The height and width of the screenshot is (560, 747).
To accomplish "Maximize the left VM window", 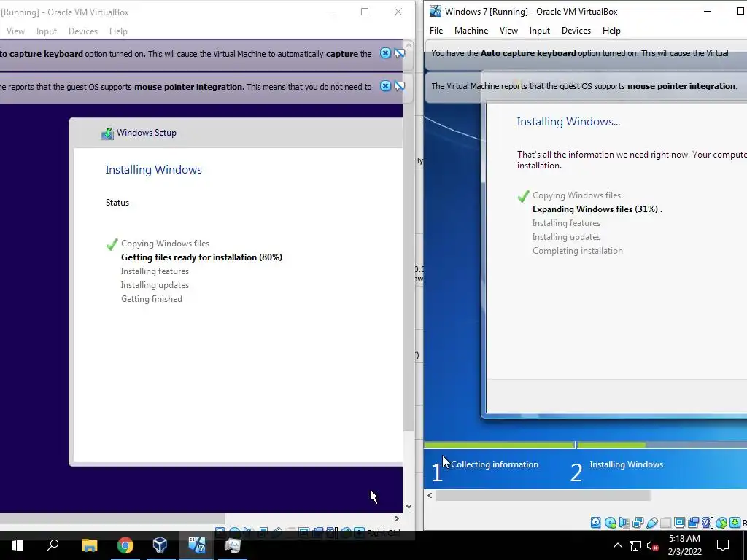I will point(365,12).
